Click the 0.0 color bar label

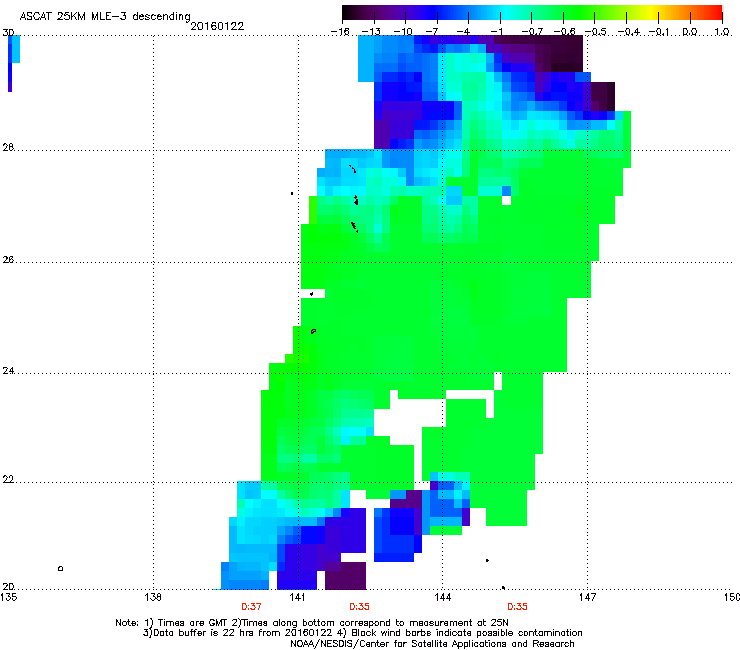click(x=690, y=32)
